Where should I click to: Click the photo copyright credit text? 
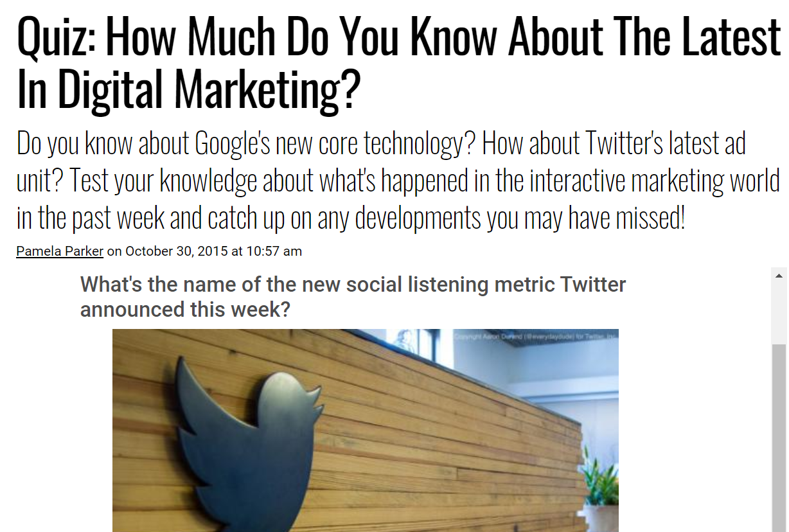click(x=534, y=337)
